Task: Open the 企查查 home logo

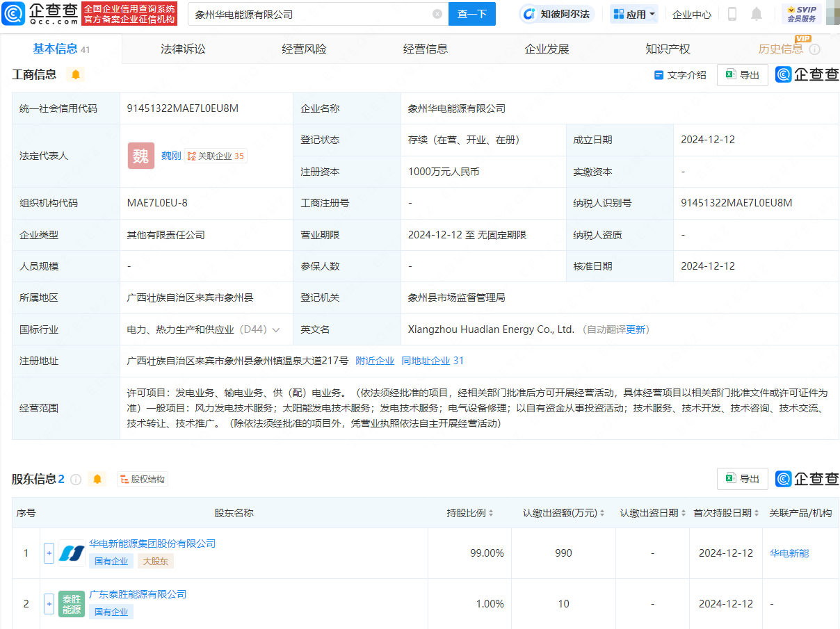Action: tap(40, 14)
